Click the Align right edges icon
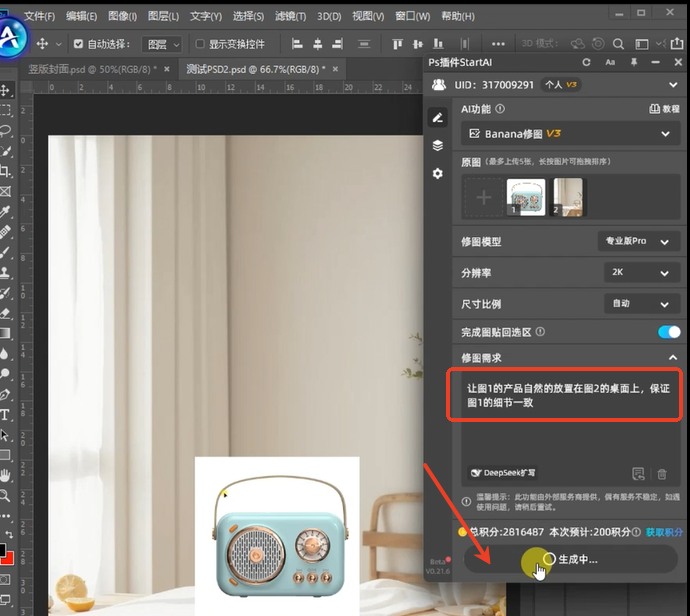This screenshot has height=616, width=690. [338, 44]
